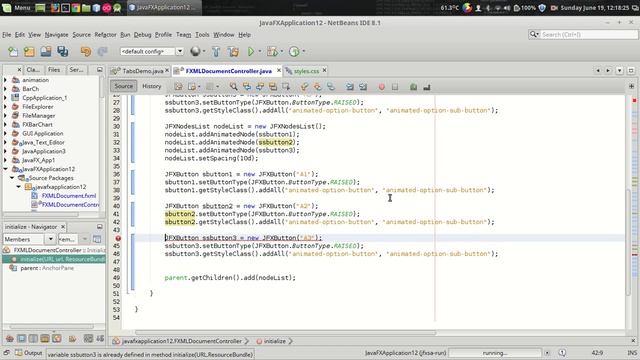Click the New Project toolbar icon
This screenshot has width=640, height=360.
(29, 51)
